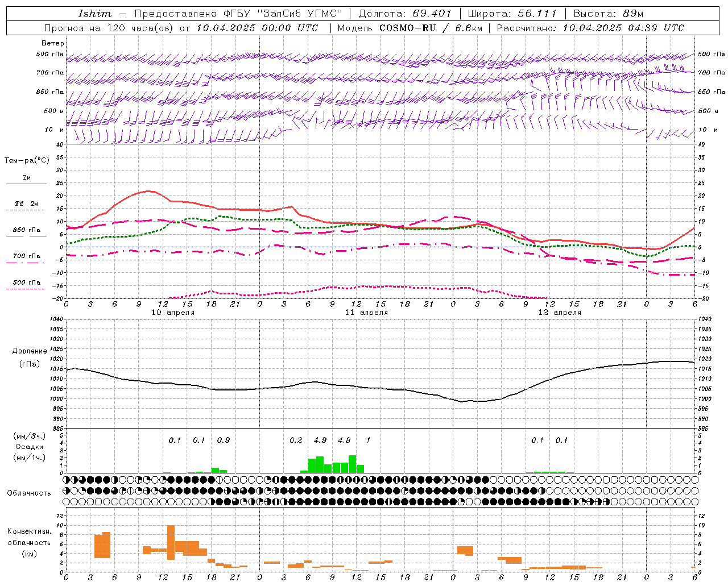
Task: Click the dashed line sample under "Td 2м"
Action: pos(26,210)
